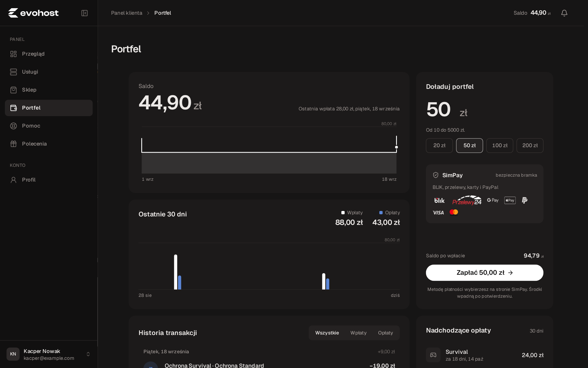
Task: Click the Sklep shopping bag icon
Action: 13,90
